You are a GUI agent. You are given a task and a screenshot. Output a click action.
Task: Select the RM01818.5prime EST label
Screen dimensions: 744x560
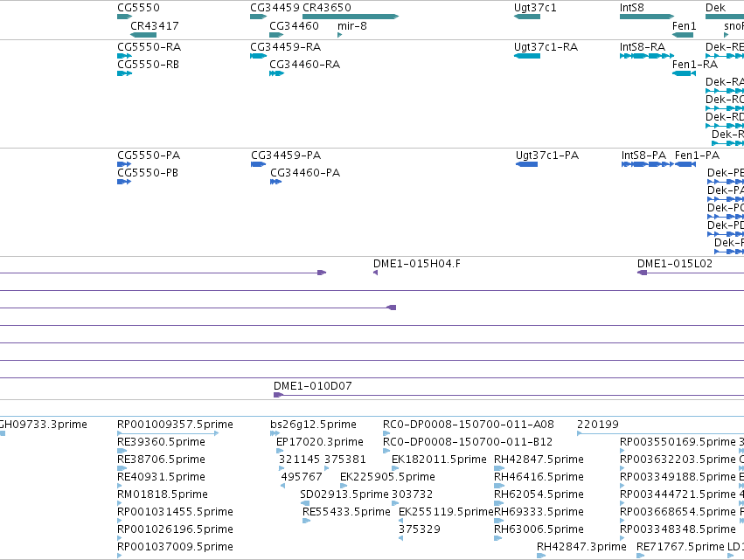(163, 494)
